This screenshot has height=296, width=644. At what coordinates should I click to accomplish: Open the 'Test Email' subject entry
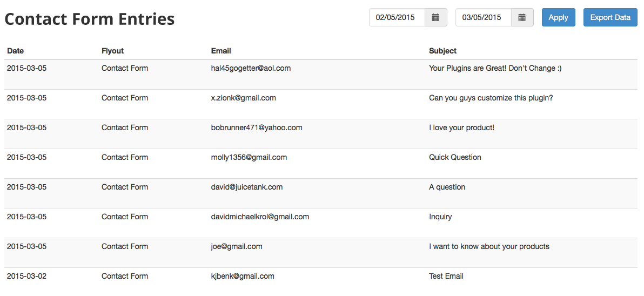[446, 276]
